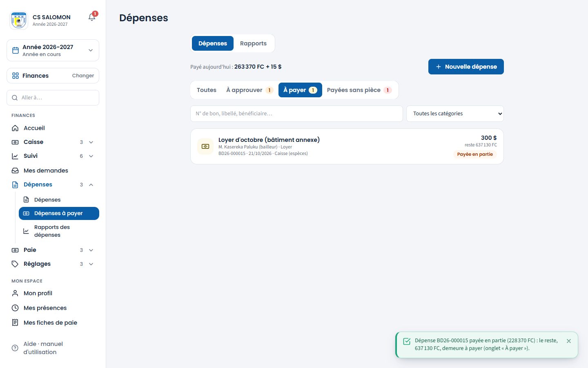Click the Payée en partie badge

475,154
